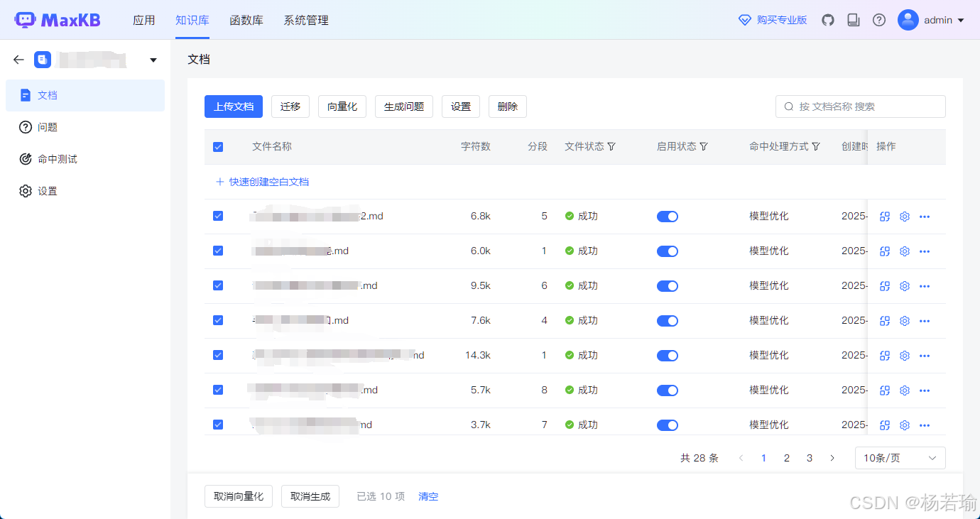Click the 上传文档 button

point(234,106)
